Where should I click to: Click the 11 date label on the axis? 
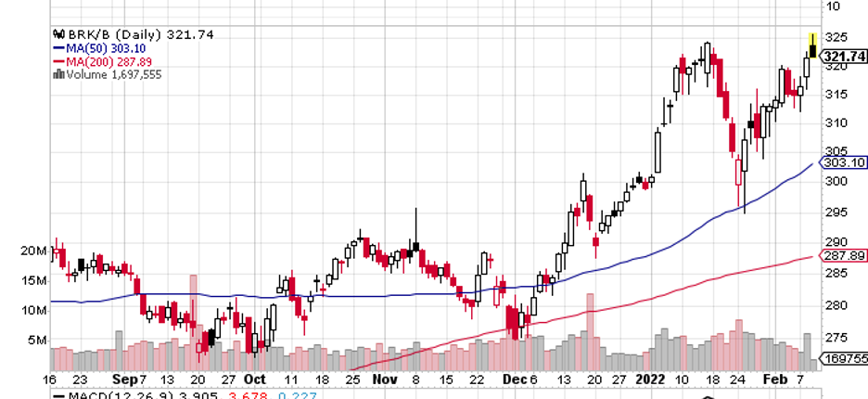pyautogui.click(x=292, y=380)
